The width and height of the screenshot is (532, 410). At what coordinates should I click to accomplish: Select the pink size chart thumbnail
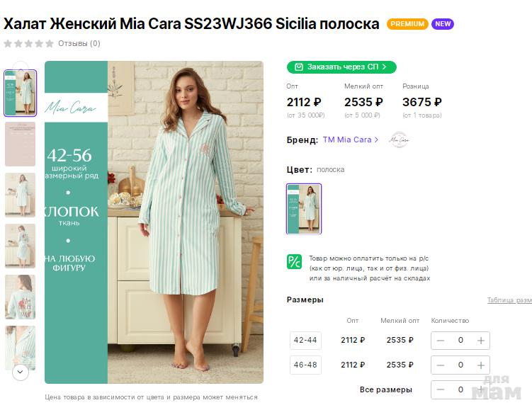[20, 144]
